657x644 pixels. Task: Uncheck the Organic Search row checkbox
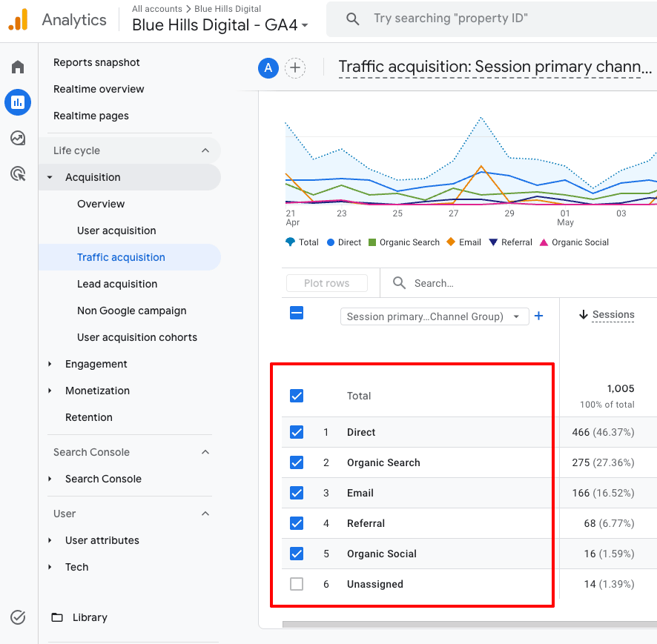tap(297, 462)
